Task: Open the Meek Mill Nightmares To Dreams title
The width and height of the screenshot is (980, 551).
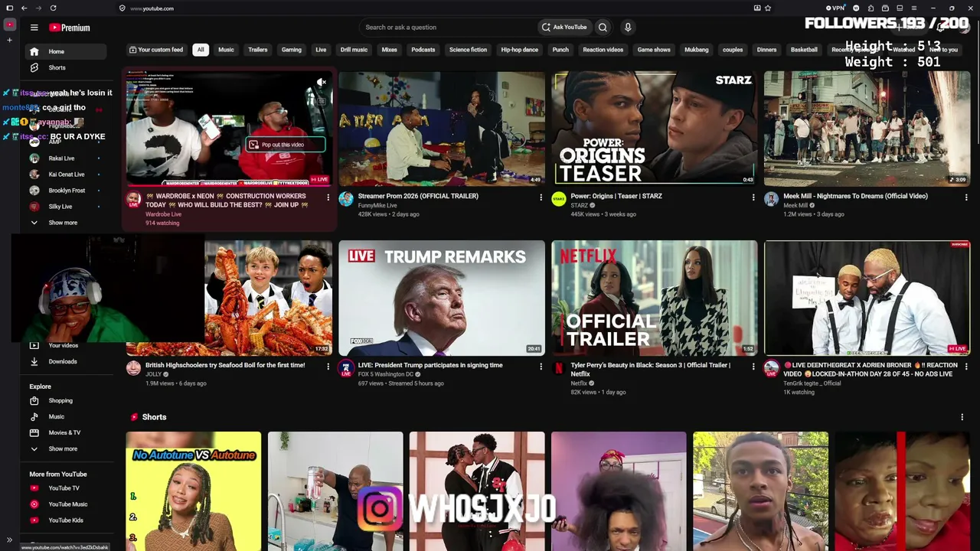Action: pos(855,196)
